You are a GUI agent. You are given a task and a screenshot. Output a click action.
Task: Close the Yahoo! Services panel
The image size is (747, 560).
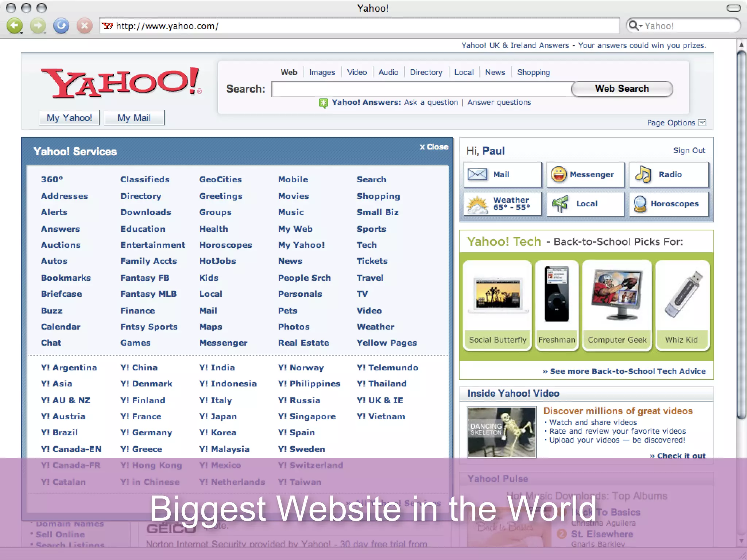click(434, 147)
